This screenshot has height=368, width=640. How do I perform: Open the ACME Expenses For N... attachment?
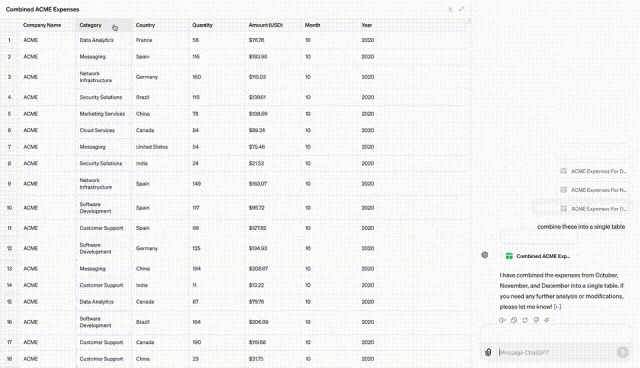tap(593, 190)
